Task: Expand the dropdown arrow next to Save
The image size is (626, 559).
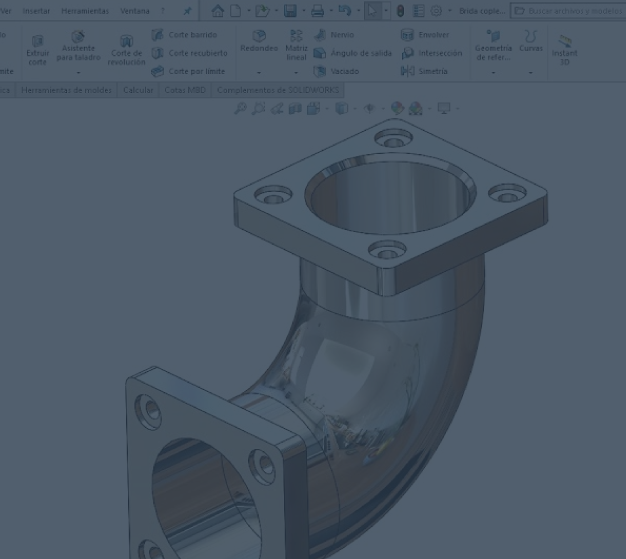Action: 304,11
